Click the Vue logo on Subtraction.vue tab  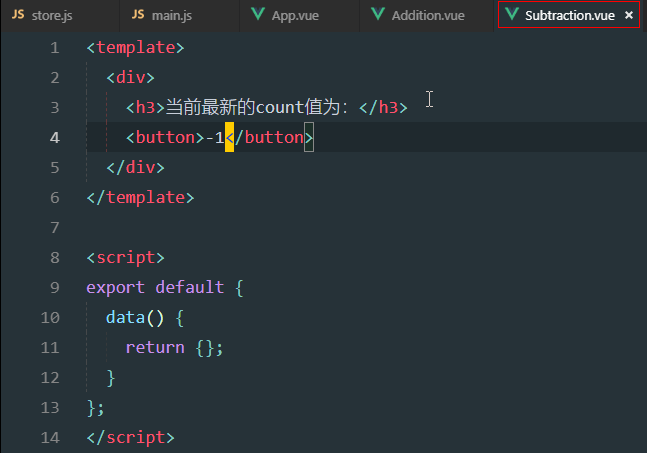click(512, 15)
